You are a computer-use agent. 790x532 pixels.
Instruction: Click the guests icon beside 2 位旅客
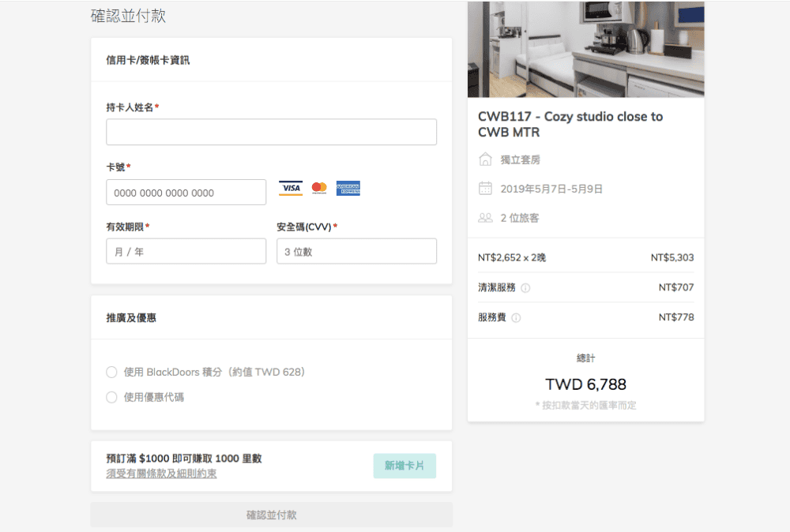(485, 218)
